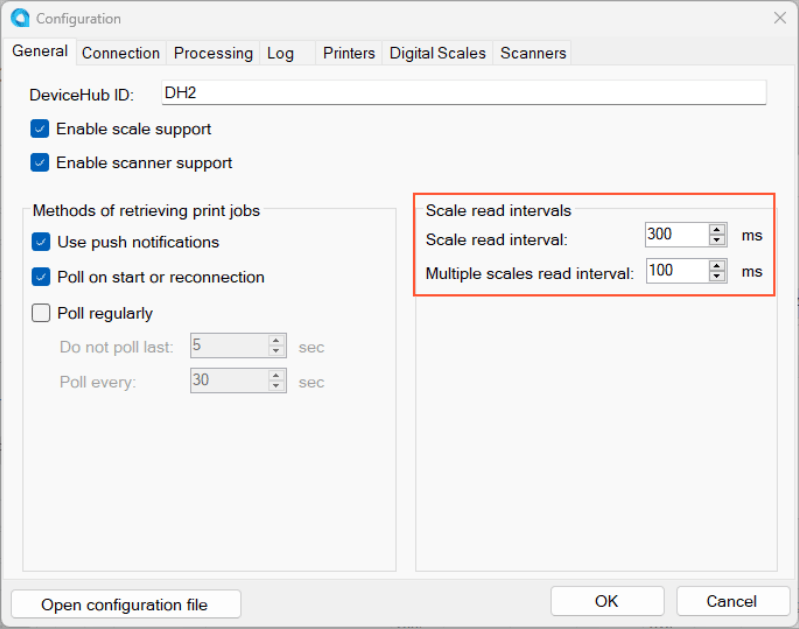Decrease Multiple scales read interval value

click(x=717, y=277)
